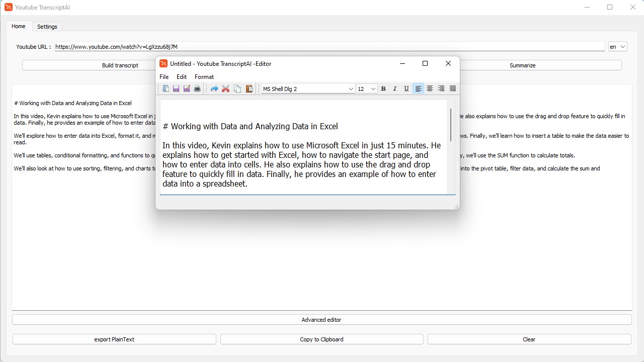Click the main window heading 'Working with Data and Analyzing Data in Excel'
Viewport: 644px width, 362px height.
click(x=73, y=103)
